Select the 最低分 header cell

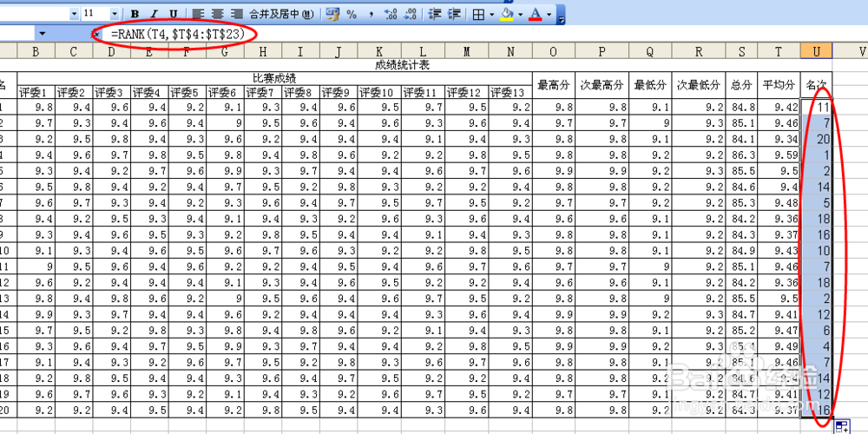coord(650,85)
